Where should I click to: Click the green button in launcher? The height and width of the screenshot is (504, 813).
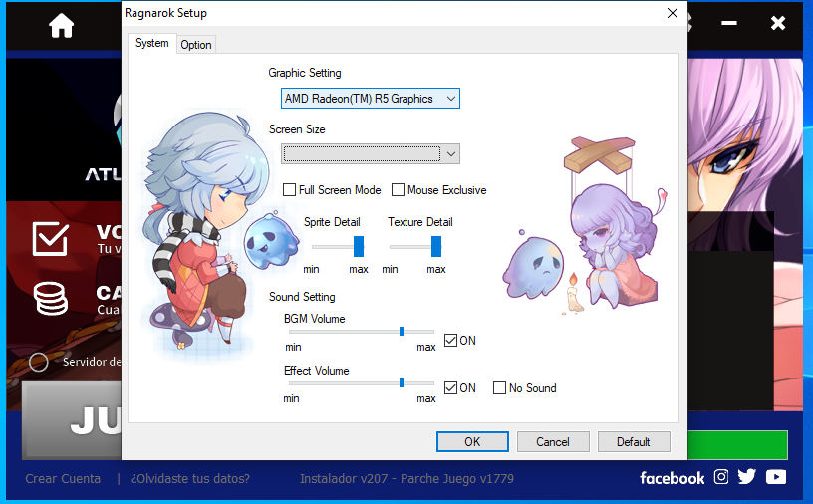(x=737, y=445)
